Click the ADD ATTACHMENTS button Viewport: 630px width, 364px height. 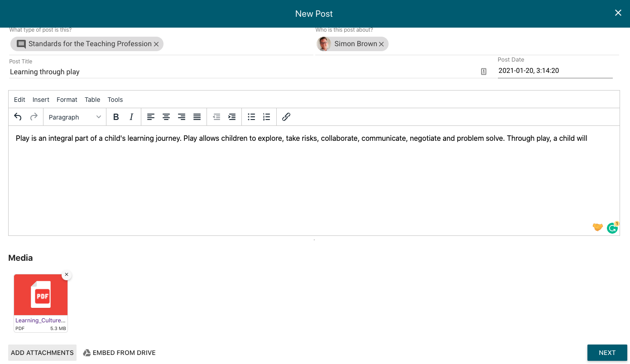[42, 353]
